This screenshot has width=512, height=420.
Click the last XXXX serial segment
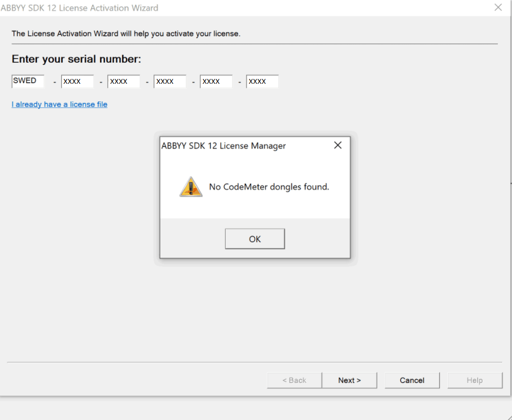(262, 81)
